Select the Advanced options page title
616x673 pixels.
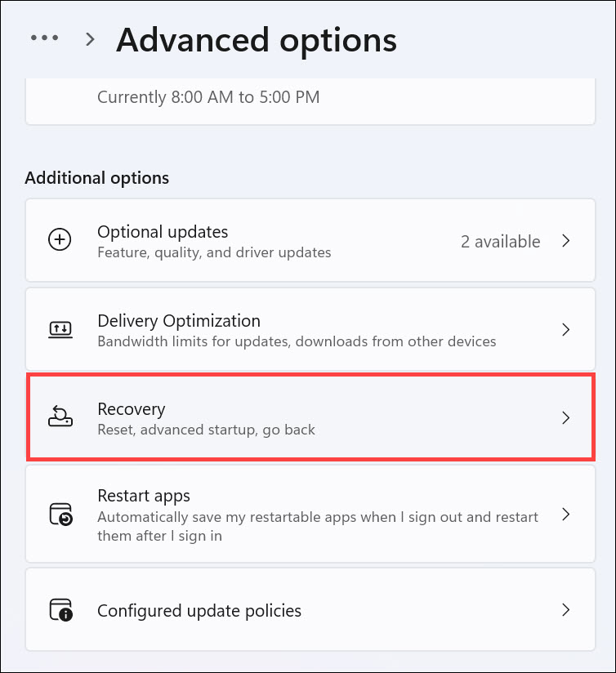tap(256, 39)
